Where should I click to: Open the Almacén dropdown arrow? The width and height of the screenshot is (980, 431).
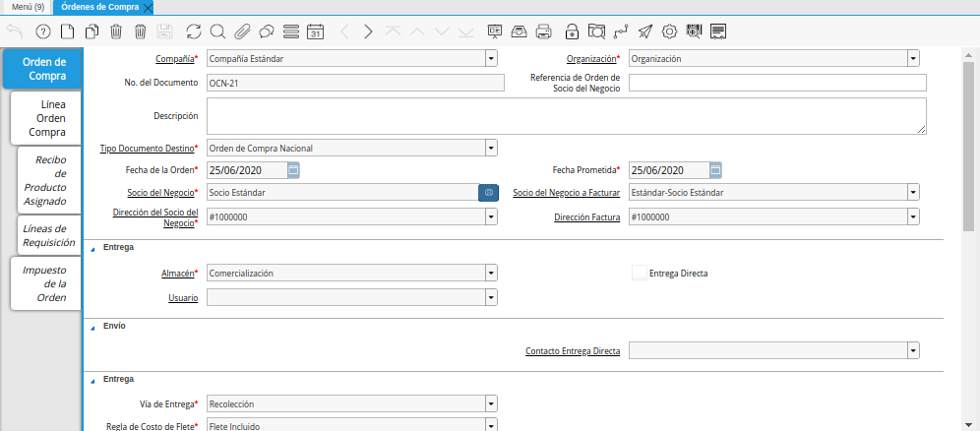tap(491, 273)
